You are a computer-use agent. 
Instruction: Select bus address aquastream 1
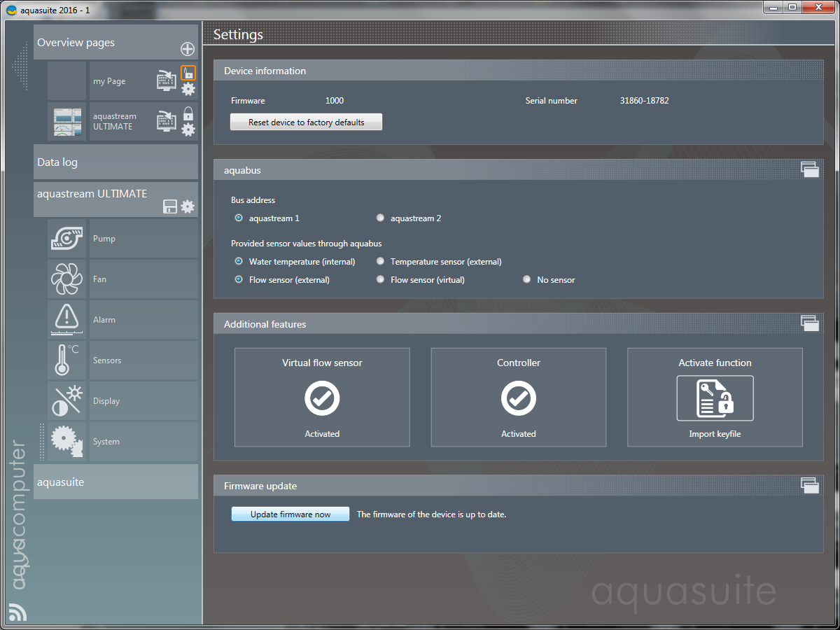point(239,218)
